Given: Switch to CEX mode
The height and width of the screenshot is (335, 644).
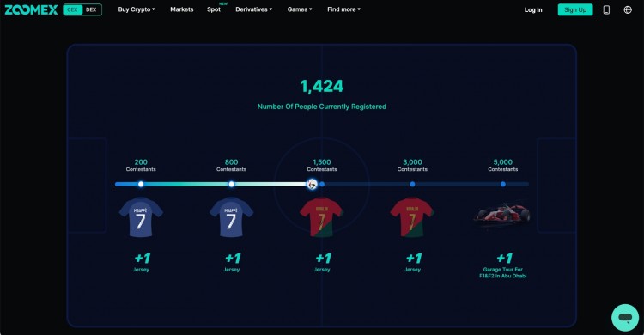Looking at the screenshot, I should 73,9.
